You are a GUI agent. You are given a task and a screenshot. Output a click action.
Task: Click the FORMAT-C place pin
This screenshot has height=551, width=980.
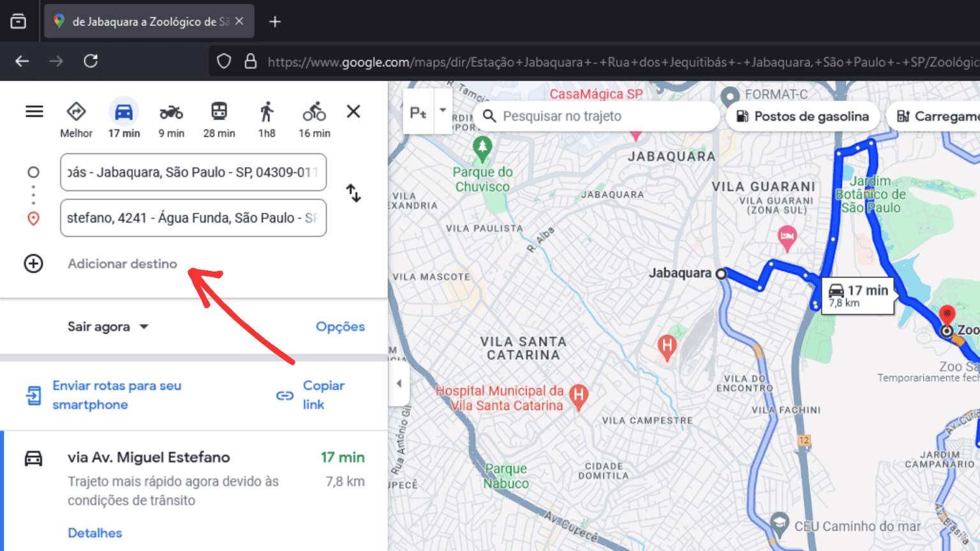(730, 97)
